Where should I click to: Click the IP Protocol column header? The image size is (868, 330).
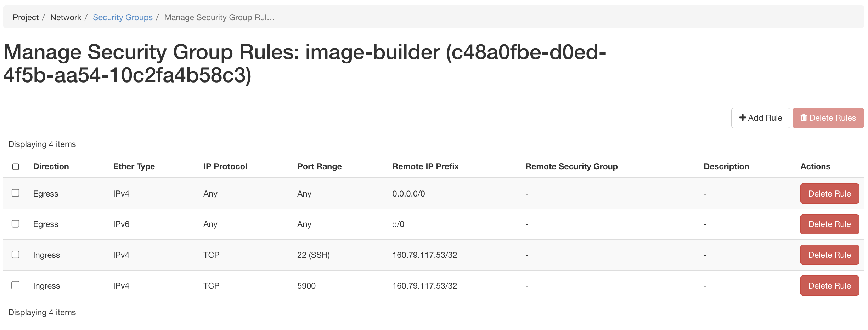225,166
